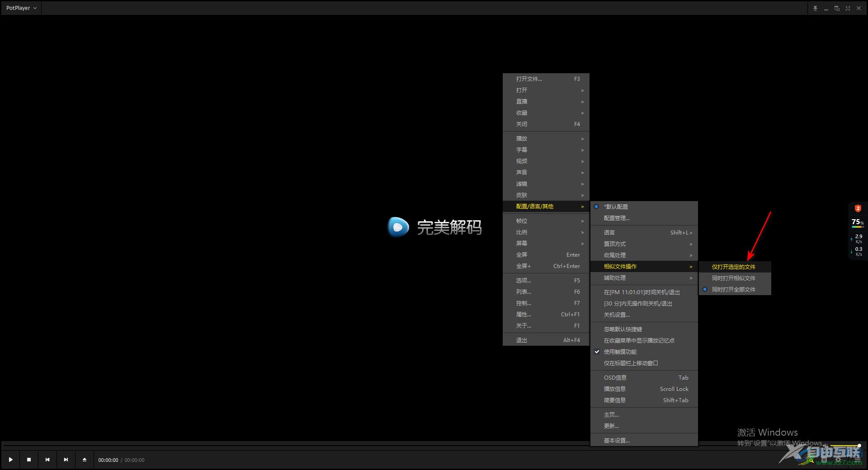Open 控制... F7 entry

pyautogui.click(x=546, y=303)
